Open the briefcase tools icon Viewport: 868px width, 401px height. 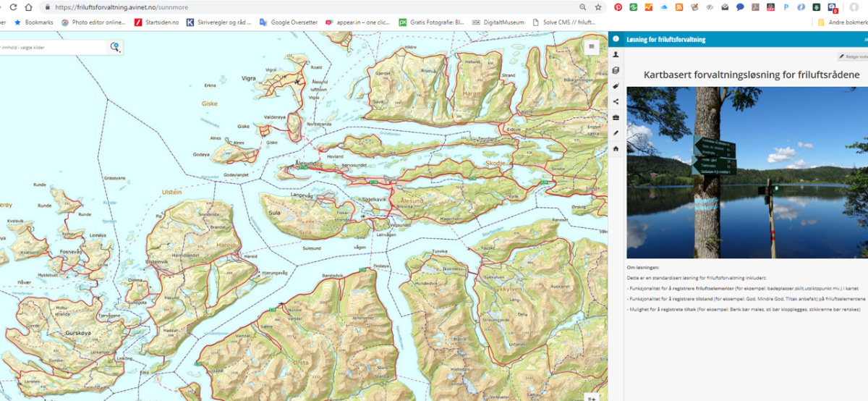[x=616, y=117]
